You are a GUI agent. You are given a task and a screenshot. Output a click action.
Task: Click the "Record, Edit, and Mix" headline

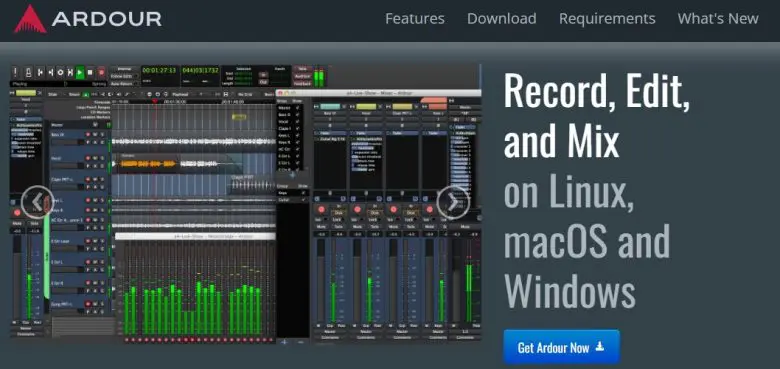[596, 116]
